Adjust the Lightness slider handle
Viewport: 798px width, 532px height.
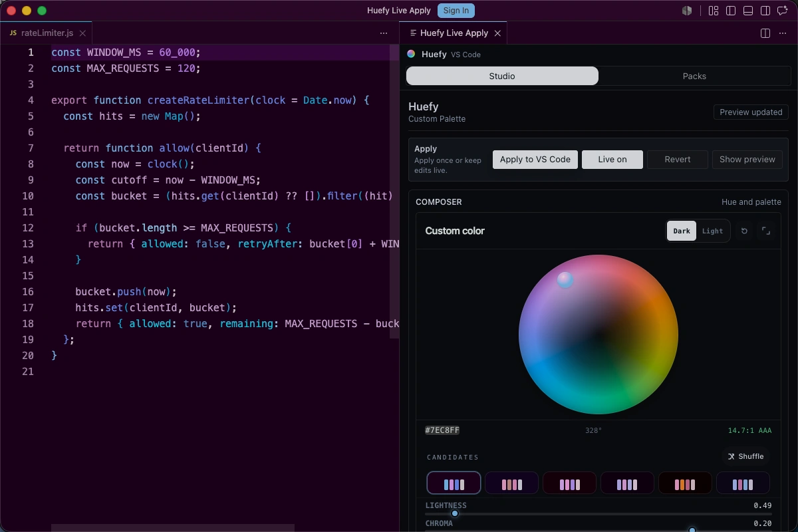coord(455,513)
